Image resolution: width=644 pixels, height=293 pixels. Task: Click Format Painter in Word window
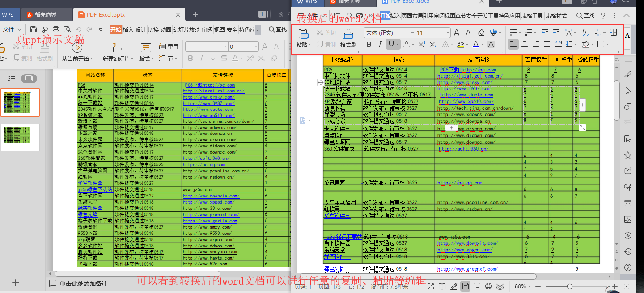click(348, 38)
